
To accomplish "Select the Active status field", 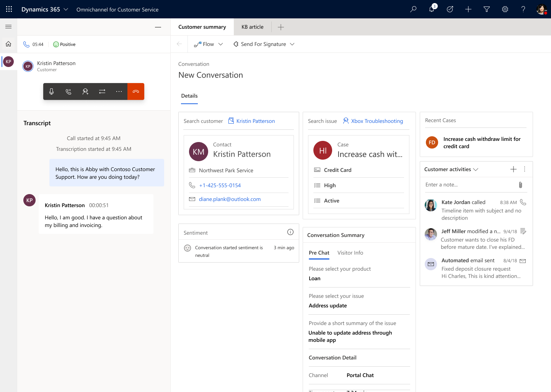I will pos(359,201).
